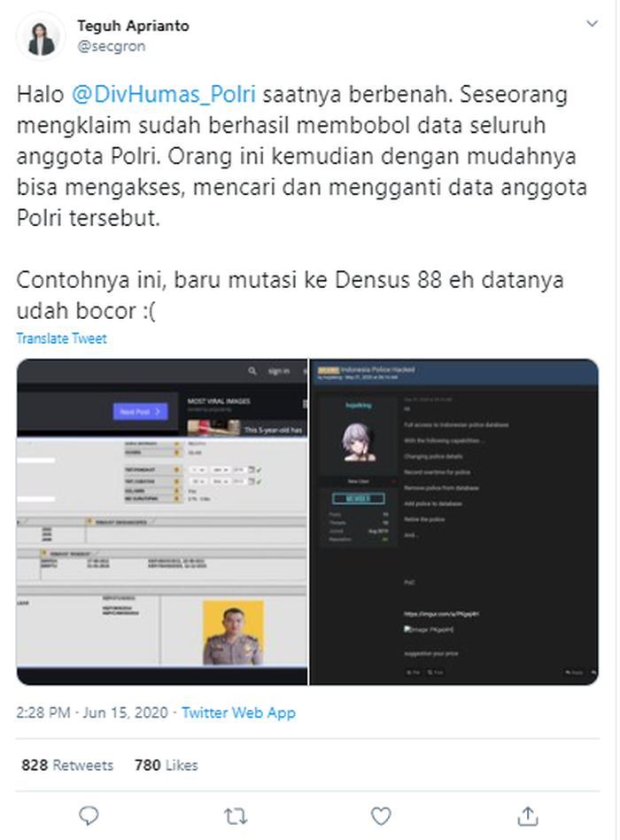Click the reply speech bubble icon

89,816
